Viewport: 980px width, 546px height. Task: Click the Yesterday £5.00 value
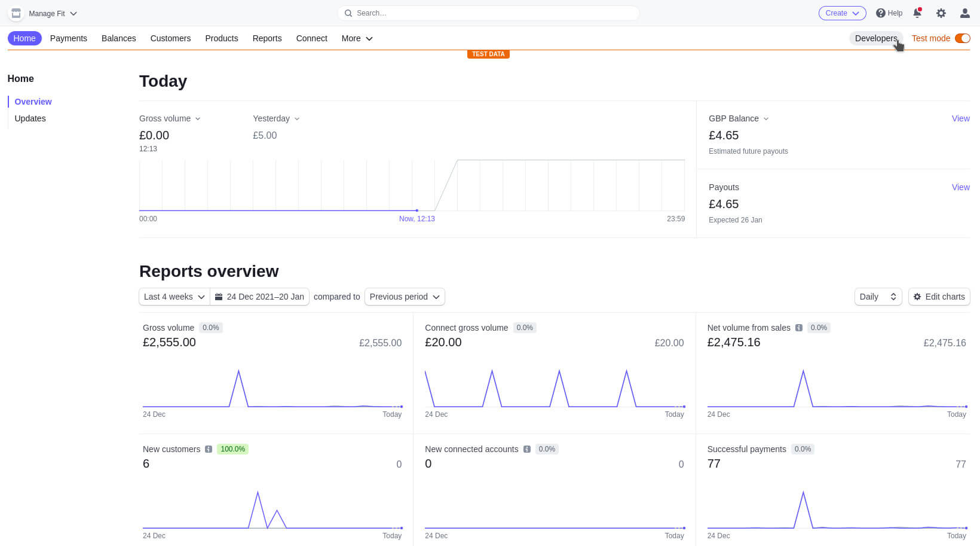[x=265, y=136]
